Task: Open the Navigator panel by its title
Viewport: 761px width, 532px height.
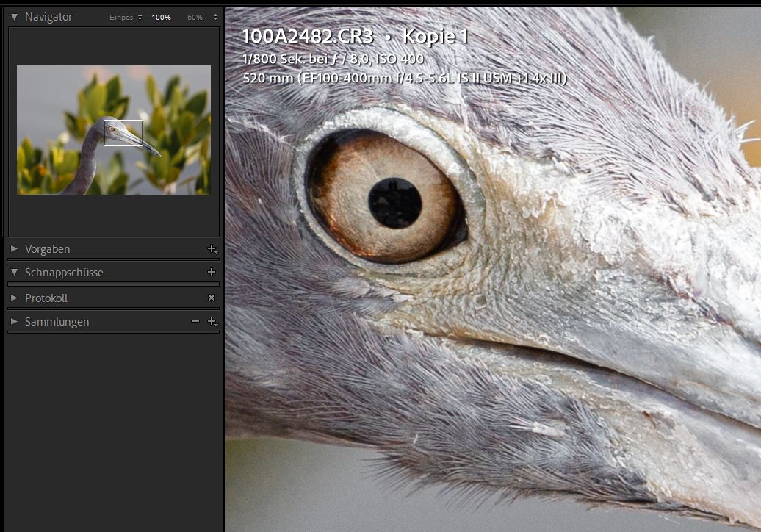Action: [x=48, y=17]
